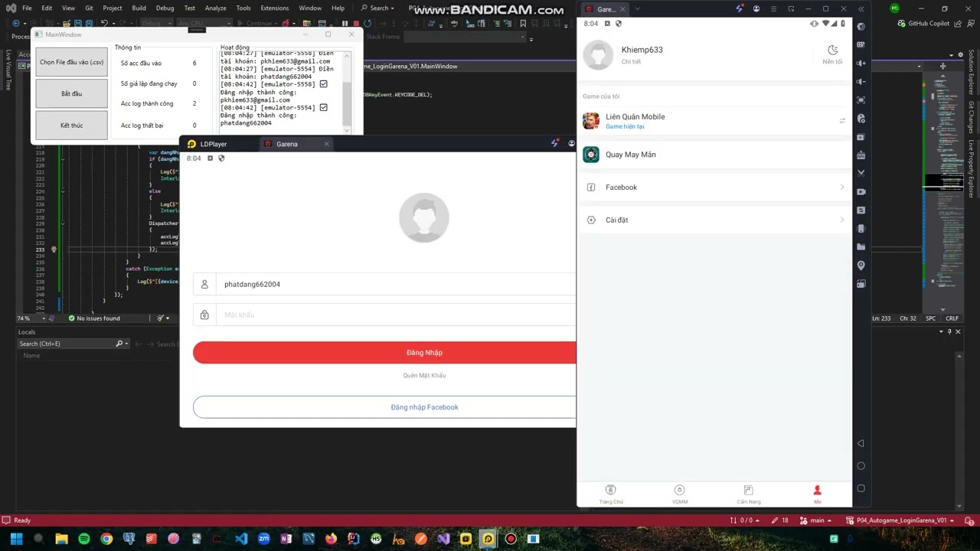980x551 pixels.
Task: Click the Locals Search (Ctrl+E) box
Action: click(66, 344)
